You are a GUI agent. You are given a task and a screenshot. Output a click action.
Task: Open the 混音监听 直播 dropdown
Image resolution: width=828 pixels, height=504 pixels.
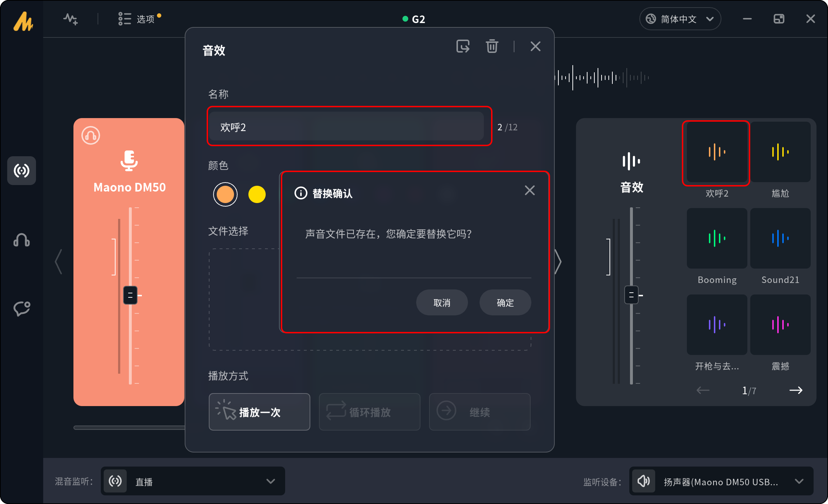coord(193,481)
